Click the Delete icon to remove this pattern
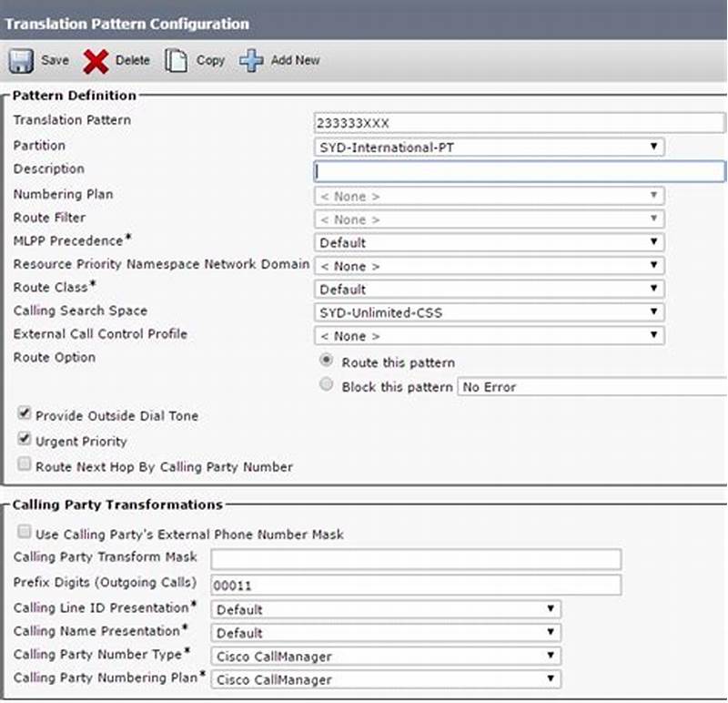This screenshot has height=703, width=728. pos(94,60)
